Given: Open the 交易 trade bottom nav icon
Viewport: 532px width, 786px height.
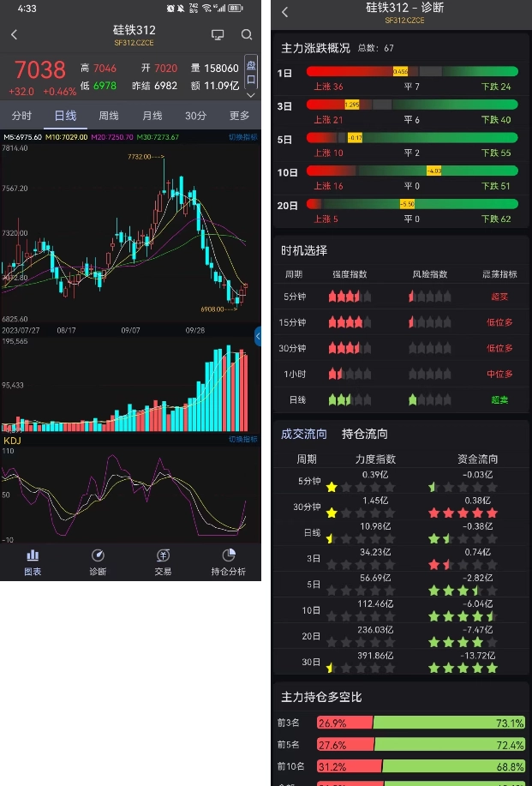Looking at the screenshot, I should tap(163, 562).
